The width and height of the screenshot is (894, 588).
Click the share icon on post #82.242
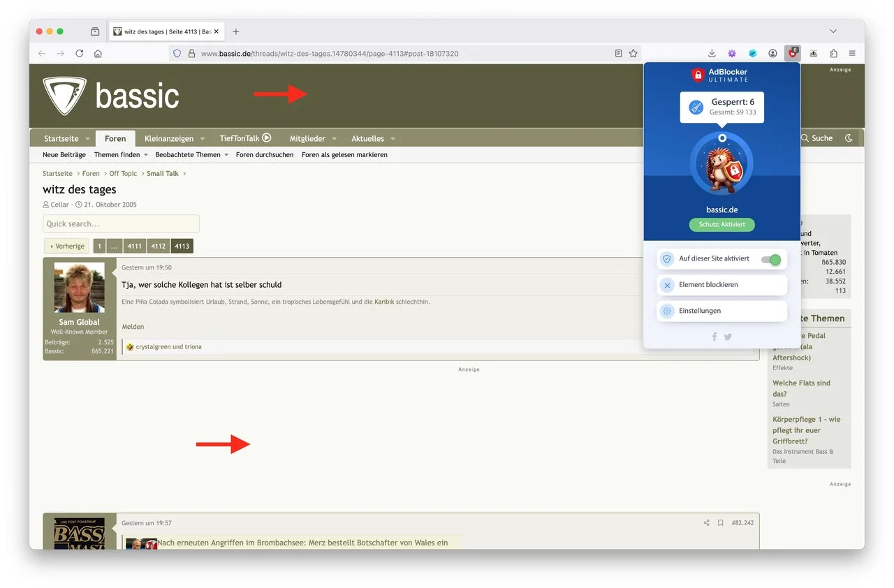click(x=706, y=523)
